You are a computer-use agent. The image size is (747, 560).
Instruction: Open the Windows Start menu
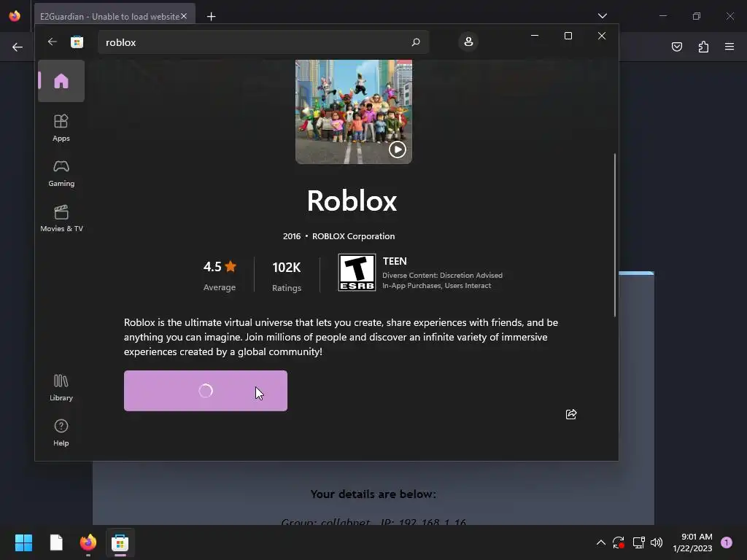coord(24,542)
